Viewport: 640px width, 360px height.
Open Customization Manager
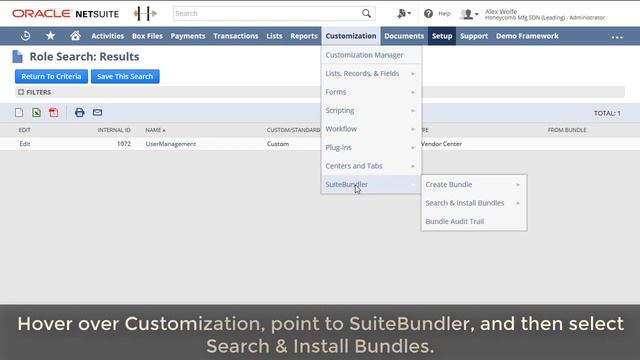point(370,55)
